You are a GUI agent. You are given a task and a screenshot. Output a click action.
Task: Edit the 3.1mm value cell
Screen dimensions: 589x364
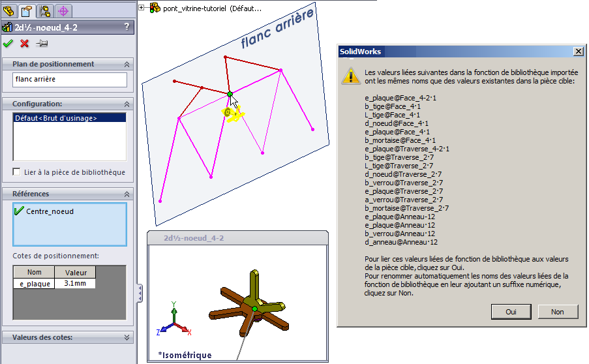(75, 283)
